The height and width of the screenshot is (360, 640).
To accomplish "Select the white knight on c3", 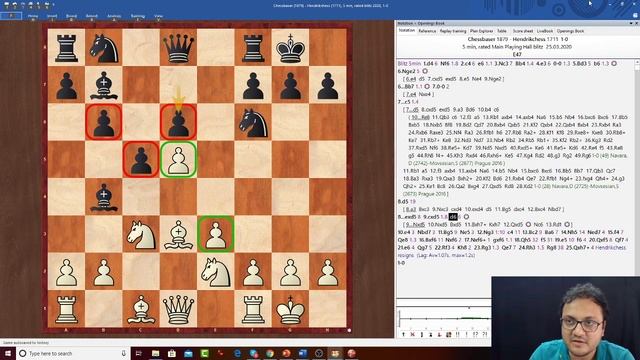I will (141, 234).
